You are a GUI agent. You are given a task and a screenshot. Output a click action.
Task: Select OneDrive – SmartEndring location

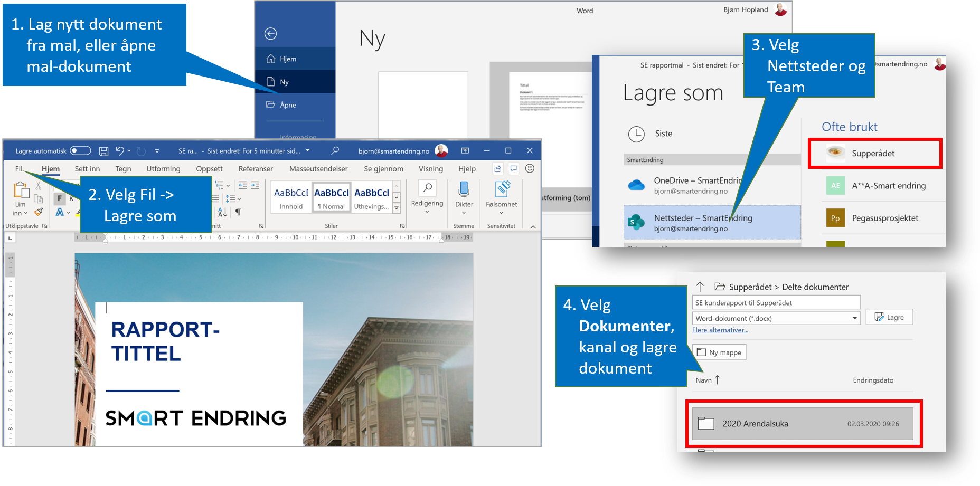coord(711,185)
